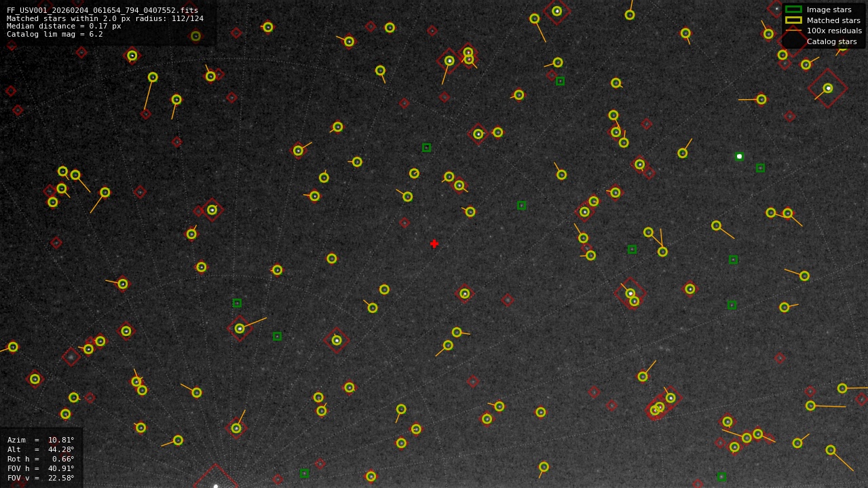Screen dimensions: 868x488
Task: Click the FITS file name FF_USV001_20260204_061654_794_0407552.fits
Action: pos(102,10)
